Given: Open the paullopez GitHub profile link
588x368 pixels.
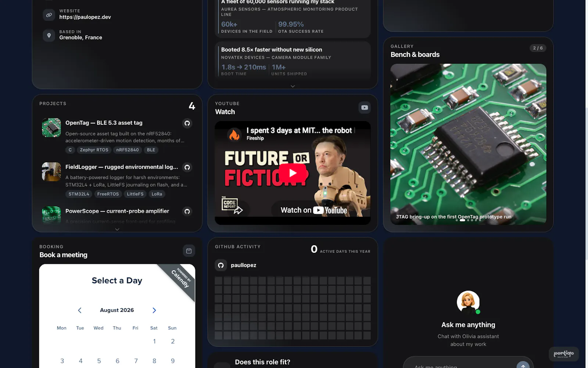Looking at the screenshot, I should coord(243,265).
